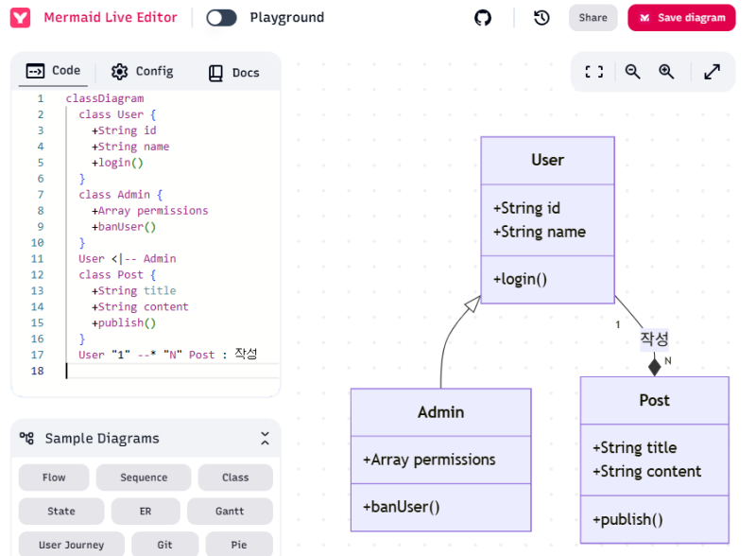756x556 pixels.
Task: Place cursor on code line 18
Action: coord(171,371)
